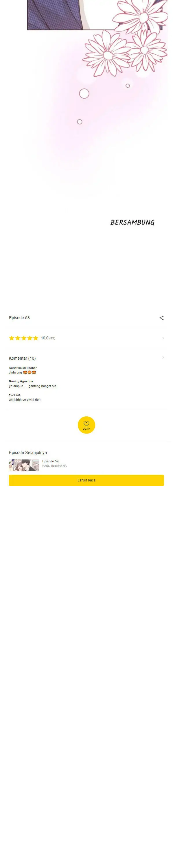Select the fifth rating star
173x868 pixels.
point(36,338)
